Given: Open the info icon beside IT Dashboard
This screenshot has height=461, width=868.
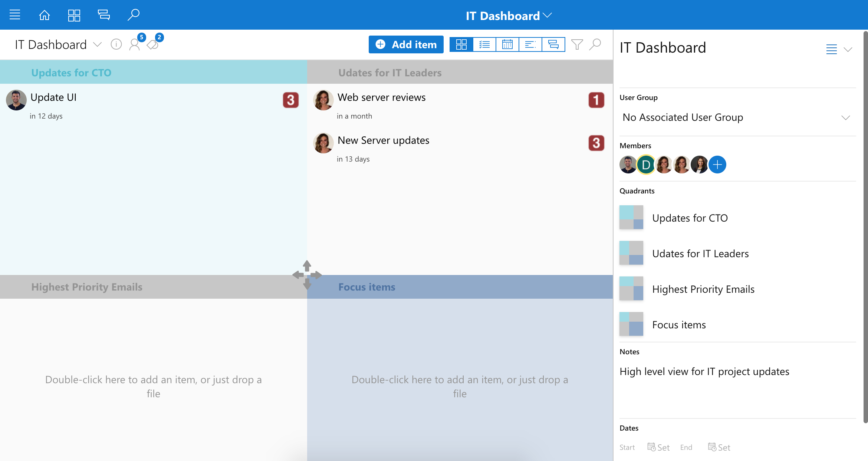Looking at the screenshot, I should coord(116,44).
